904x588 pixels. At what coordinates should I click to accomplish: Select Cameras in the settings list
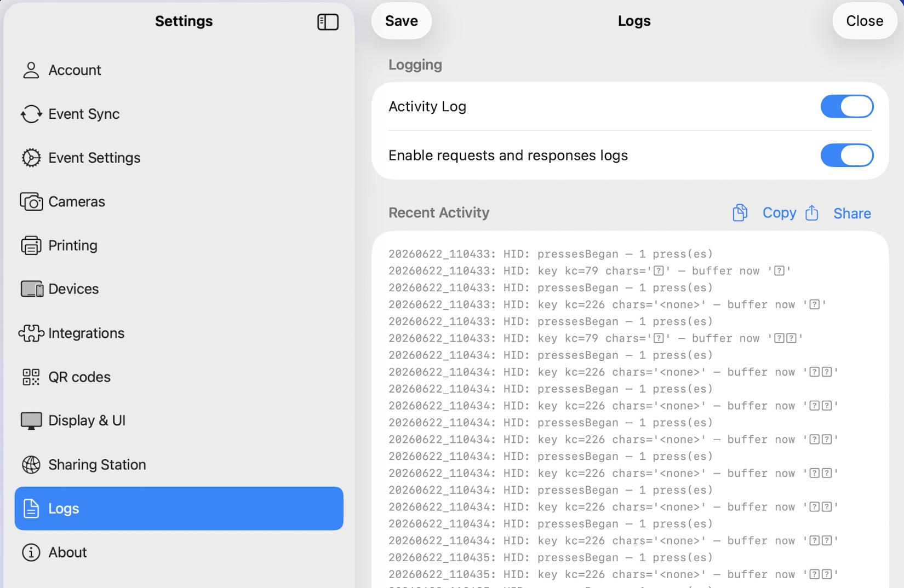179,201
